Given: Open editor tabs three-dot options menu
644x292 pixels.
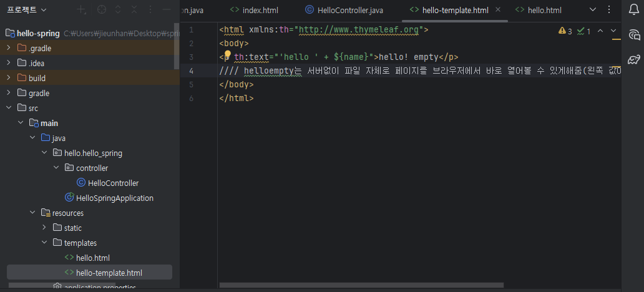Looking at the screenshot, I should (608, 10).
